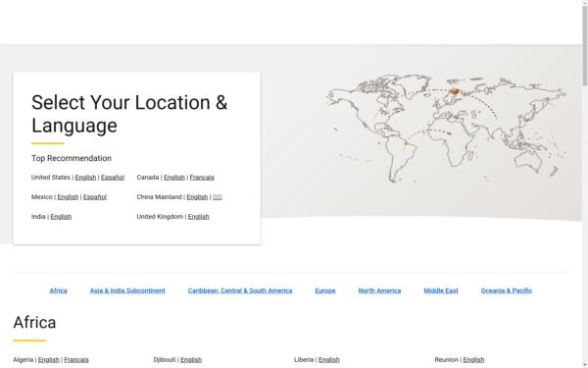Open China Mainland English link
The width and height of the screenshot is (588, 368).
click(x=197, y=197)
